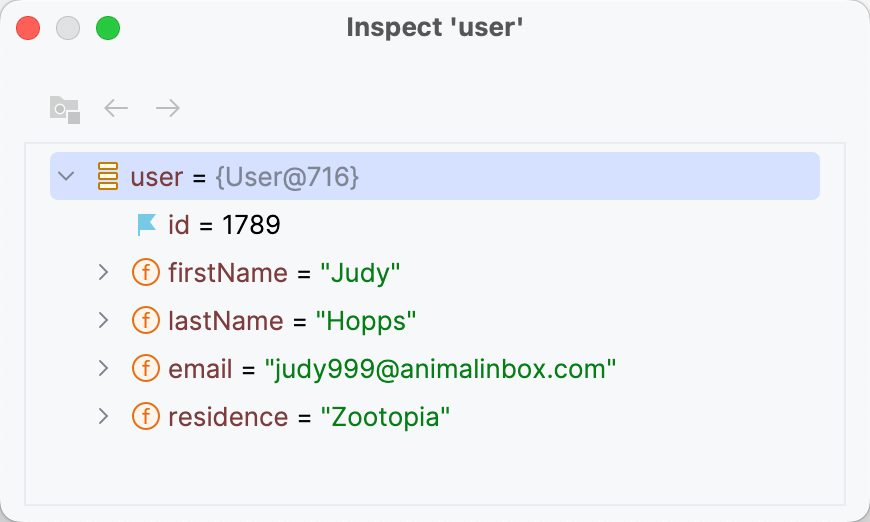
Task: Click the field icon next to residence
Action: [146, 416]
